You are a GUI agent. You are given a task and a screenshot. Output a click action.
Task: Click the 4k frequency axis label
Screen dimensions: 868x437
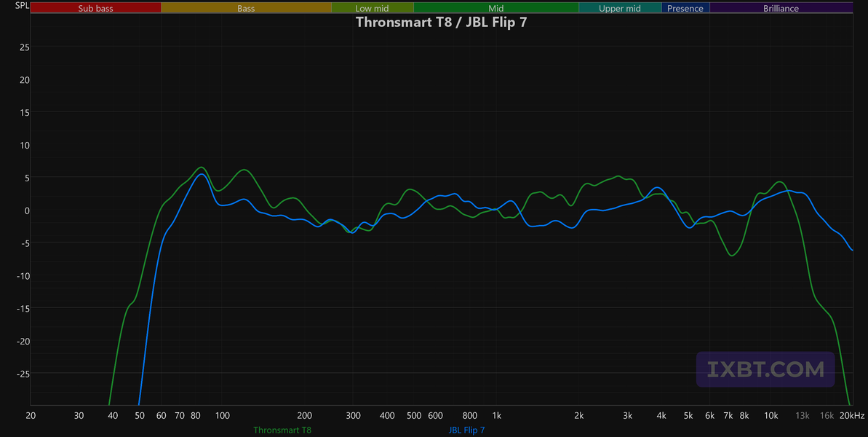coord(661,416)
